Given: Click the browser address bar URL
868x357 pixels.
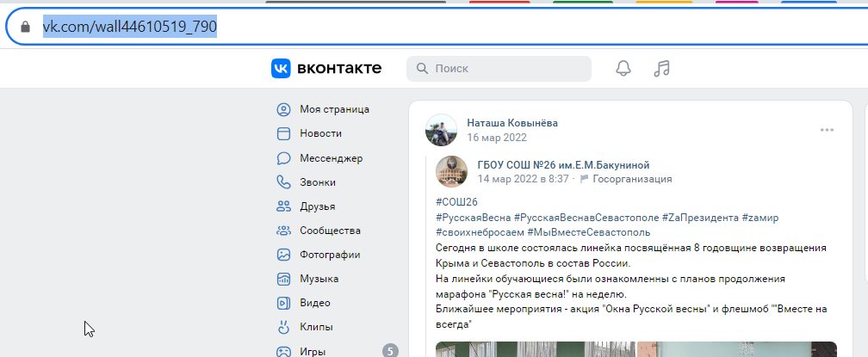Looking at the screenshot, I should pyautogui.click(x=129, y=27).
